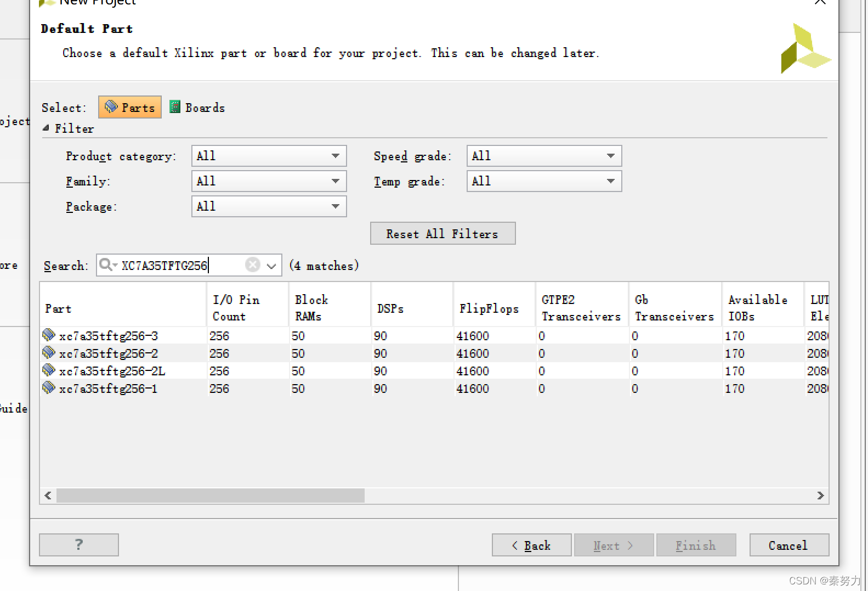Clear the search text with X icon
This screenshot has height=591, width=868.
(x=253, y=265)
